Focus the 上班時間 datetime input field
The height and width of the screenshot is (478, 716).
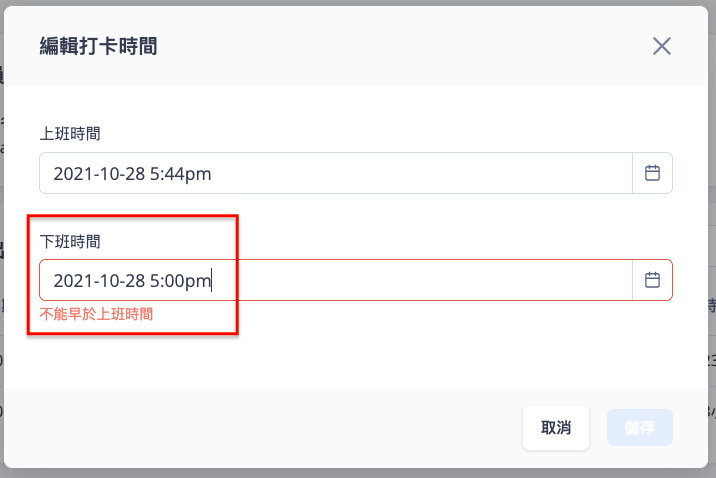tap(336, 173)
